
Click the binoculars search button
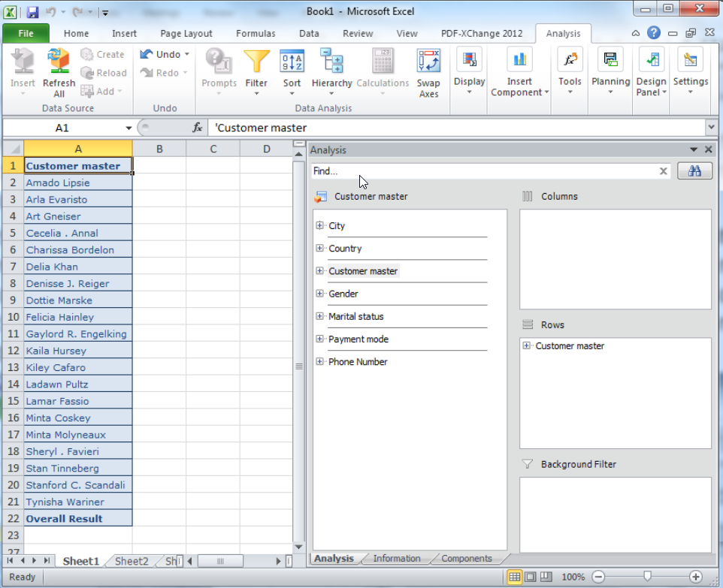(694, 171)
